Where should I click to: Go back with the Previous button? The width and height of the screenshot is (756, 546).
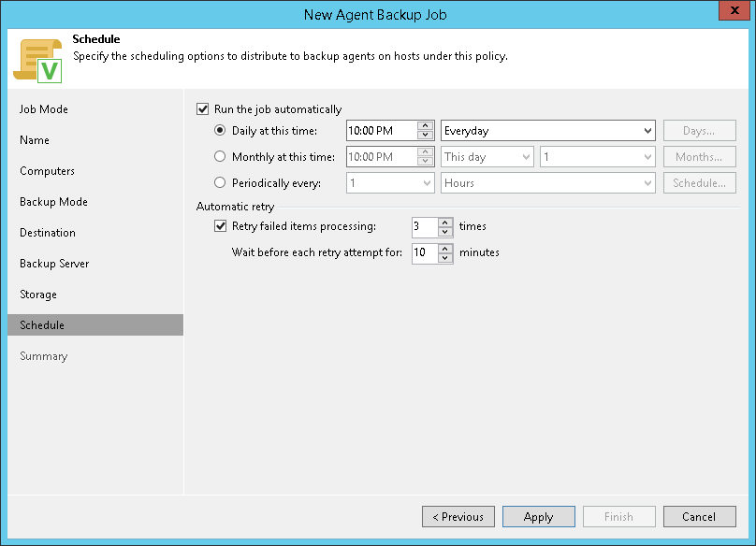click(458, 517)
